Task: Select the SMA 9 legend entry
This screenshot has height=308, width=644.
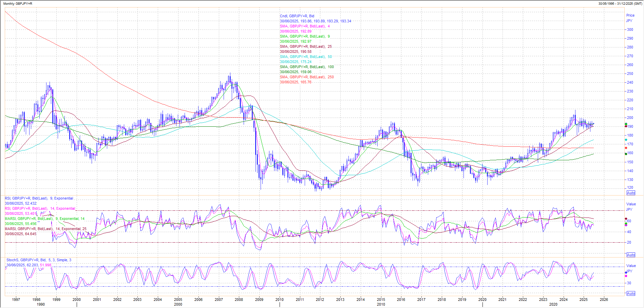Action: (305, 36)
